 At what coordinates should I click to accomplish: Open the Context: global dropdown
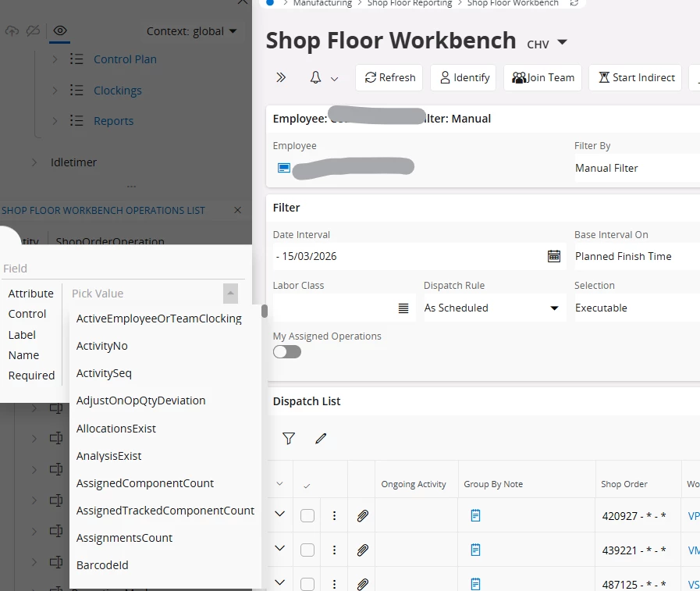click(x=191, y=31)
